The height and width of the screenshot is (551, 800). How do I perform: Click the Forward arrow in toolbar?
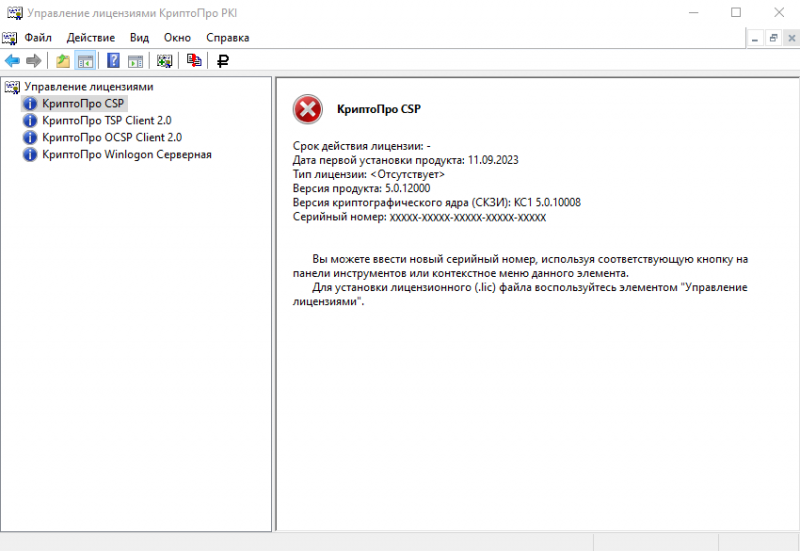(x=33, y=61)
